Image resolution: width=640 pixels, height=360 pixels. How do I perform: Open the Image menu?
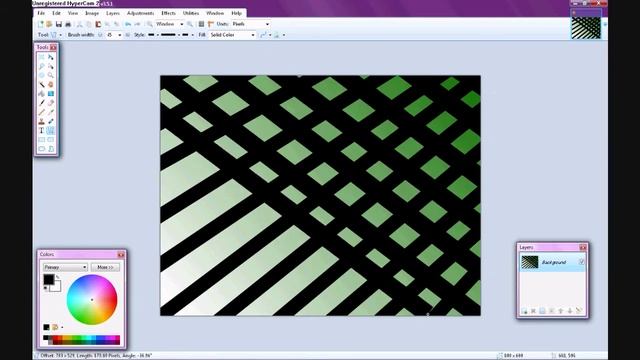tap(92, 13)
